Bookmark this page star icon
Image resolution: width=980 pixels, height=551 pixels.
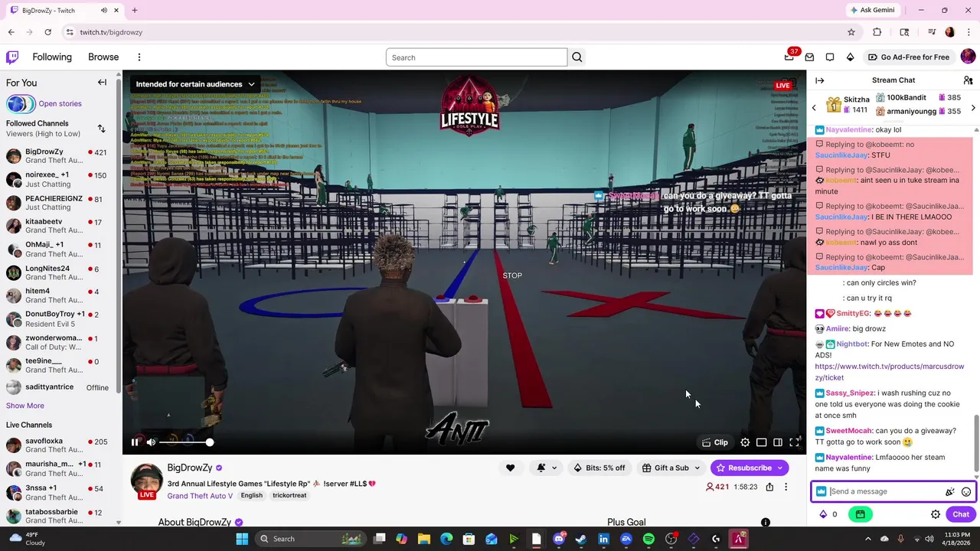pos(851,32)
